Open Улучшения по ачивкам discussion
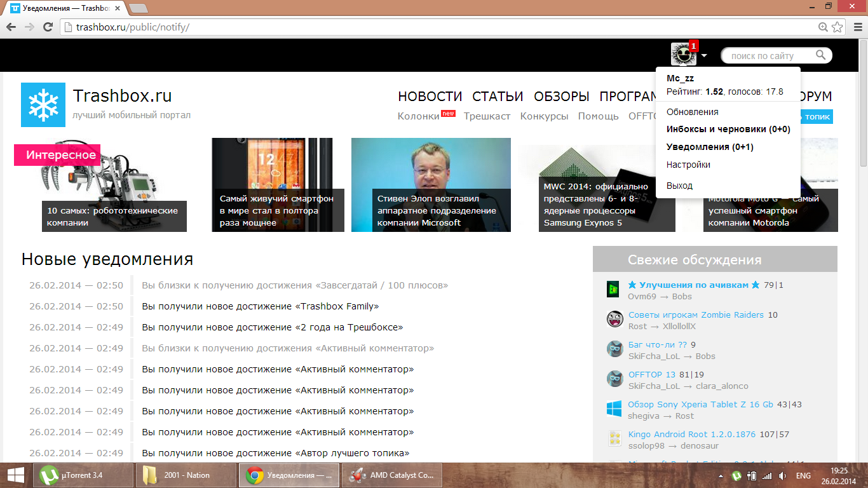 694,285
